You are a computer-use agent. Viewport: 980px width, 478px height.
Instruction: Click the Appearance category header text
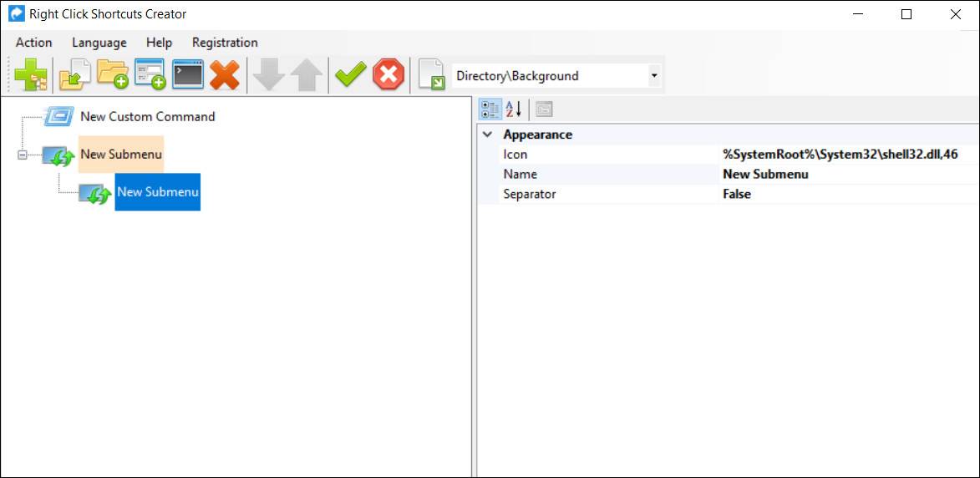point(537,135)
